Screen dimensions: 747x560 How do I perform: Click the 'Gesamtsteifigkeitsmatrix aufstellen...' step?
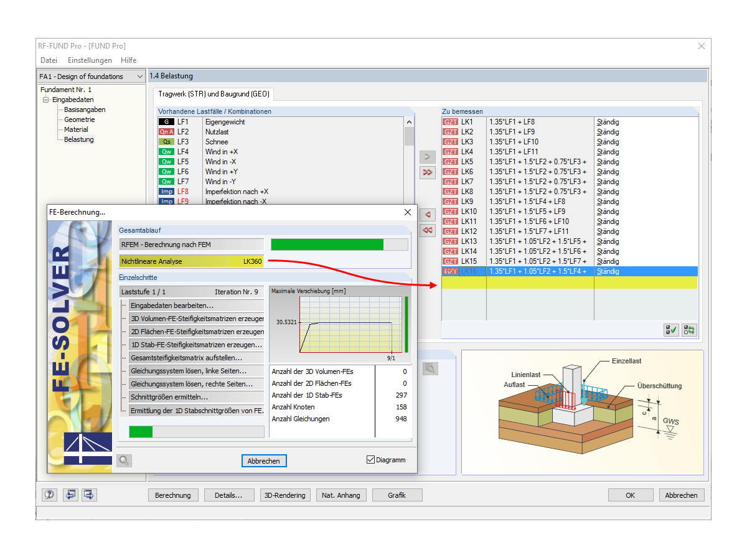[x=196, y=358]
